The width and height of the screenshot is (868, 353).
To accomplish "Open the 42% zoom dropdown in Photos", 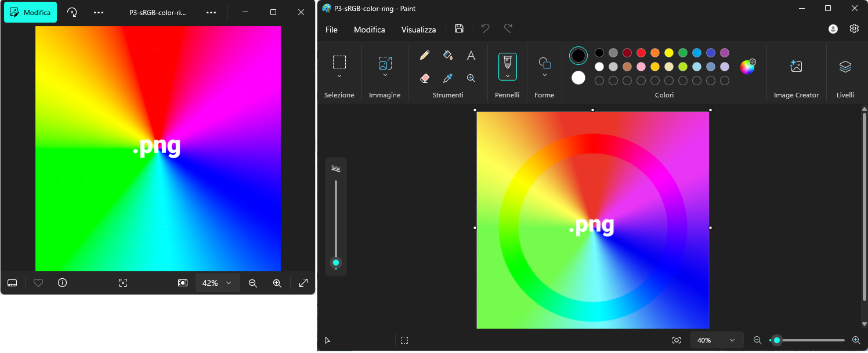I will pos(218,283).
